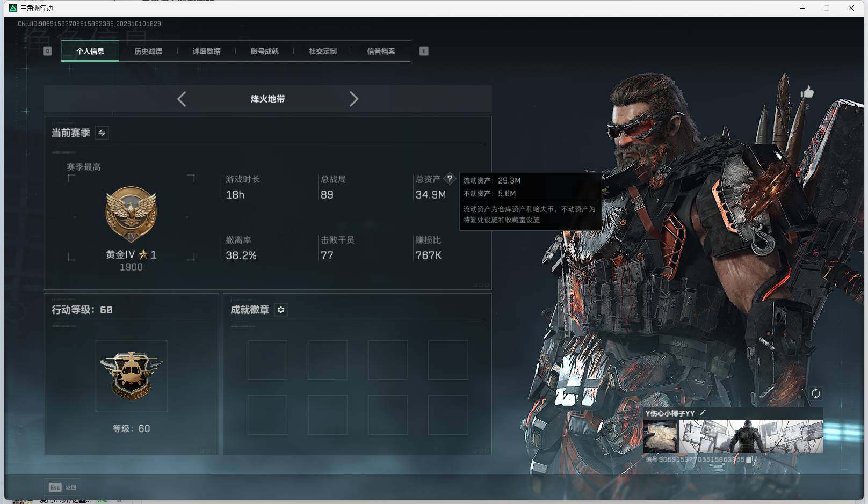Switch to the 详细数据 tab

[206, 51]
